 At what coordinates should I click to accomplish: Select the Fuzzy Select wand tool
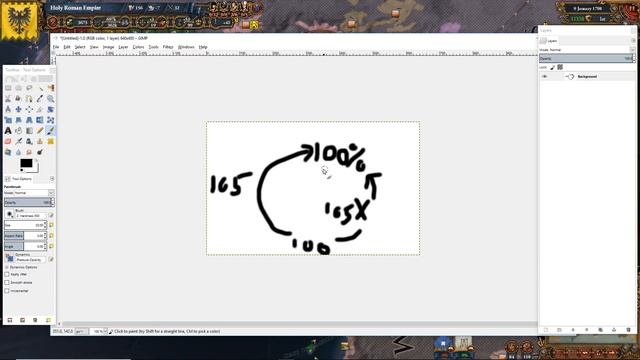coord(40,88)
